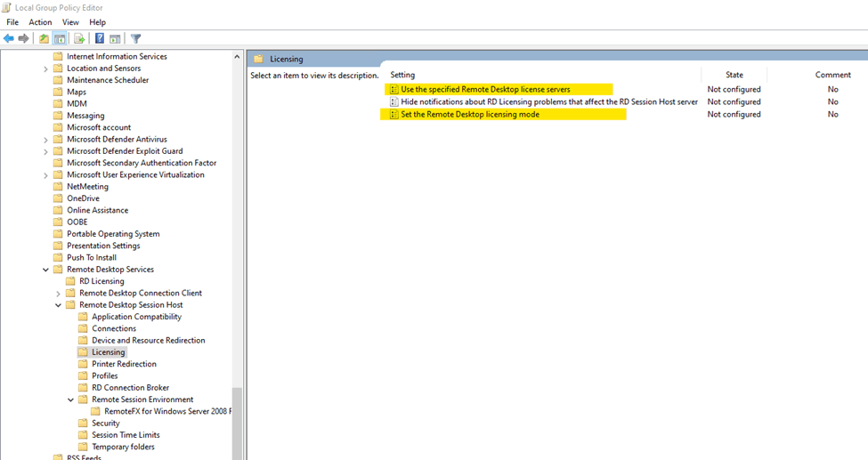This screenshot has height=460, width=868.
Task: Click folder icon beside RD Licensing
Action: 70,281
